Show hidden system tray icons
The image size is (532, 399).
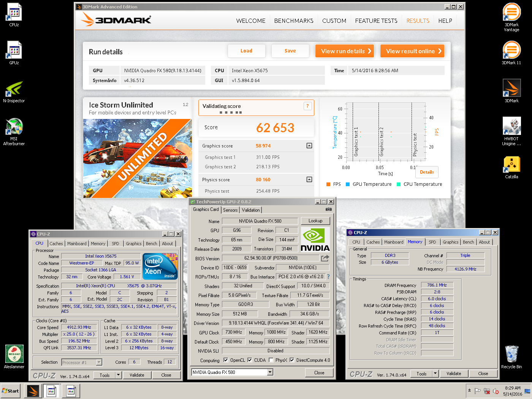(x=469, y=391)
